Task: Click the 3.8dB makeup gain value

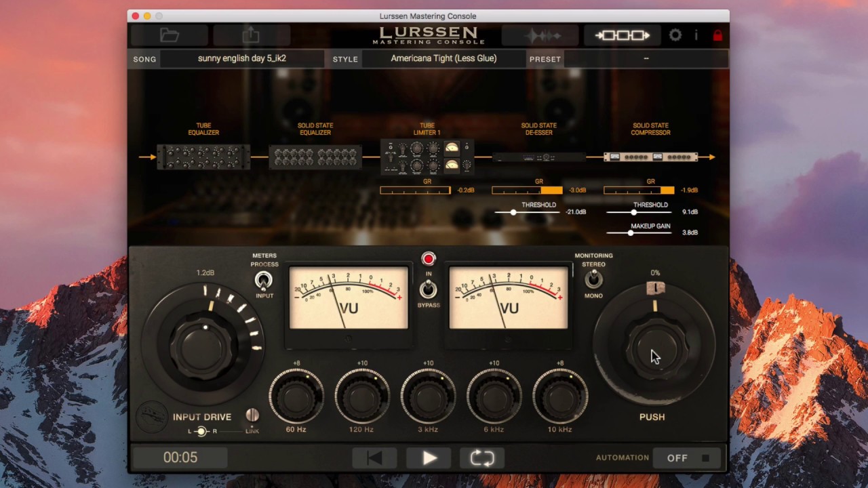Action: (690, 232)
